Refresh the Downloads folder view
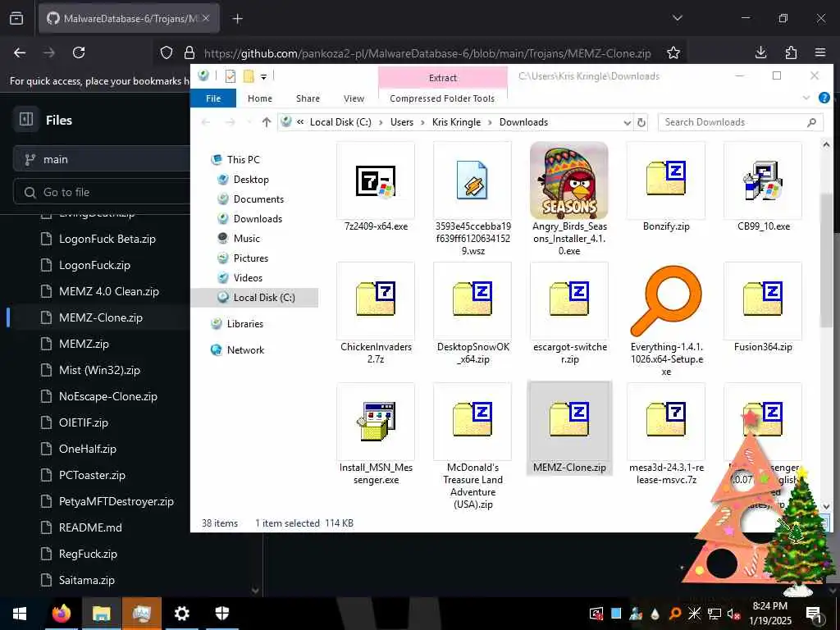Image resolution: width=840 pixels, height=630 pixels. pos(641,122)
